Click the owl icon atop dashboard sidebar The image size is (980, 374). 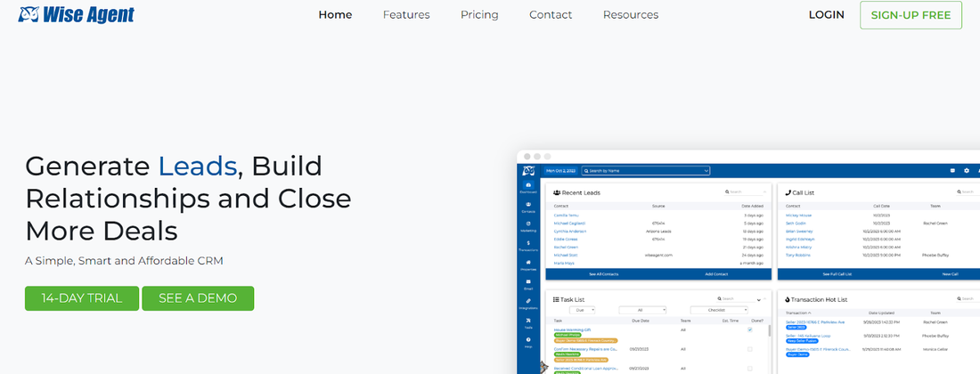coord(528,170)
